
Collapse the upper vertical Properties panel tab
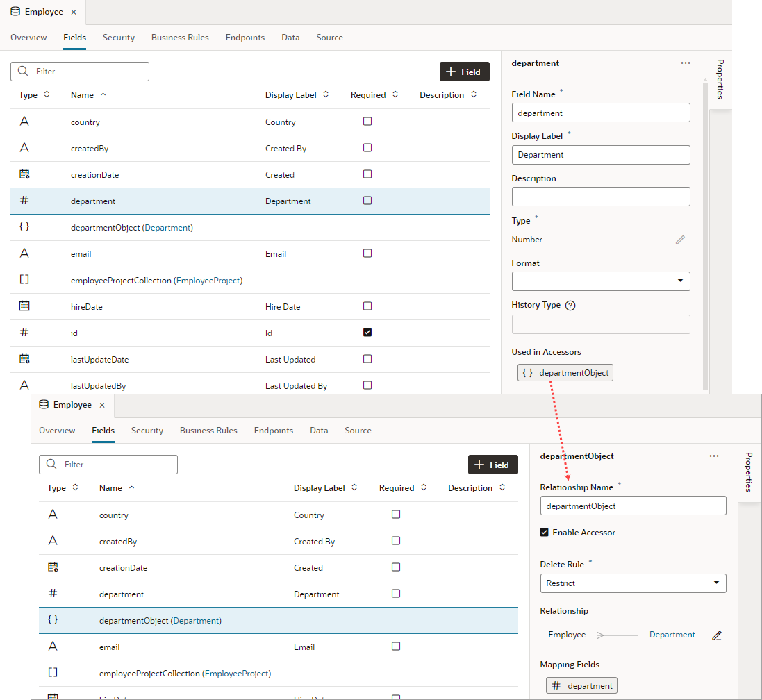click(720, 79)
